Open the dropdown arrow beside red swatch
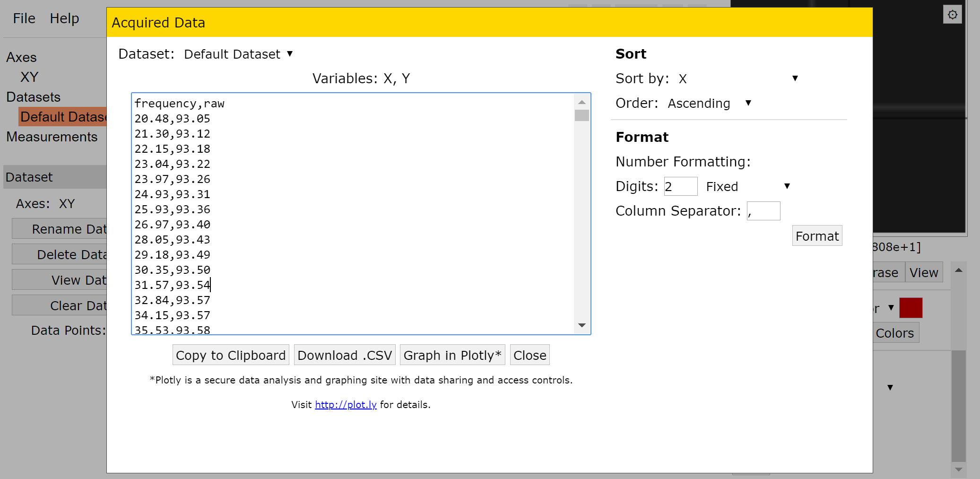The width and height of the screenshot is (980, 479). coord(891,308)
